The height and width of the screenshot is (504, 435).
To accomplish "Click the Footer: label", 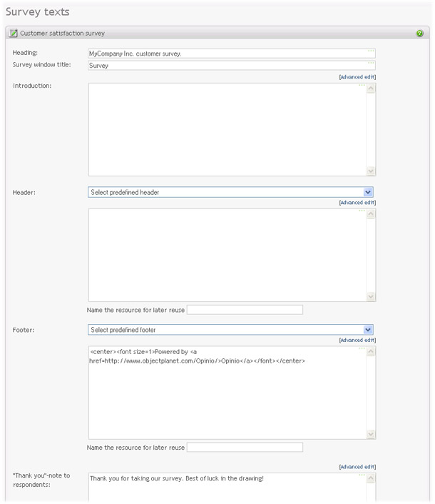I will click(24, 330).
